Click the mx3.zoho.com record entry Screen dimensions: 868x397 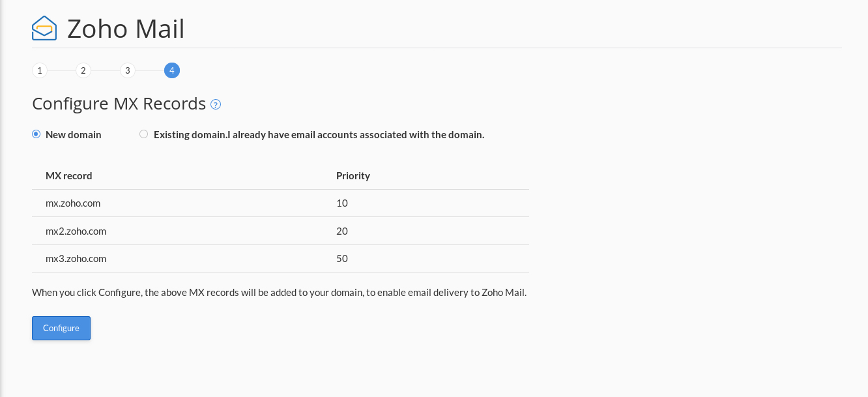coord(76,258)
